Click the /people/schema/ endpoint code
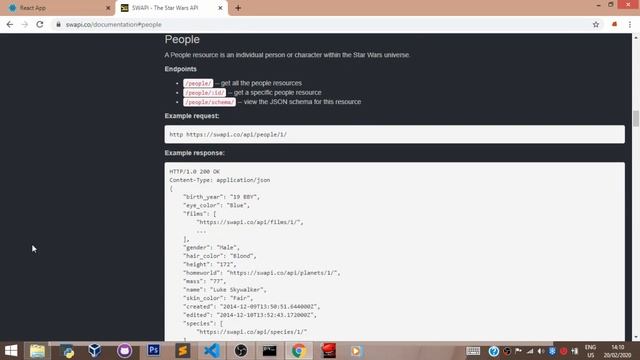640x360 pixels. coord(209,102)
